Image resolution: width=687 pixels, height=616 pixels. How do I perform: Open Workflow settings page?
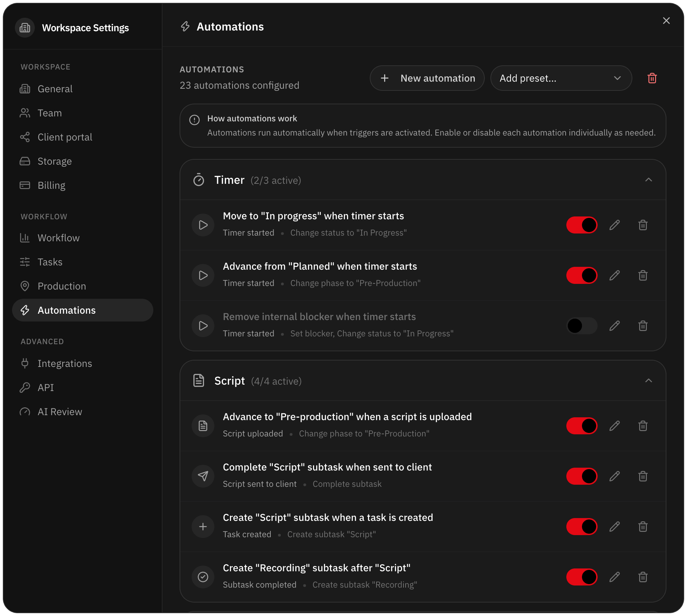coord(83,238)
